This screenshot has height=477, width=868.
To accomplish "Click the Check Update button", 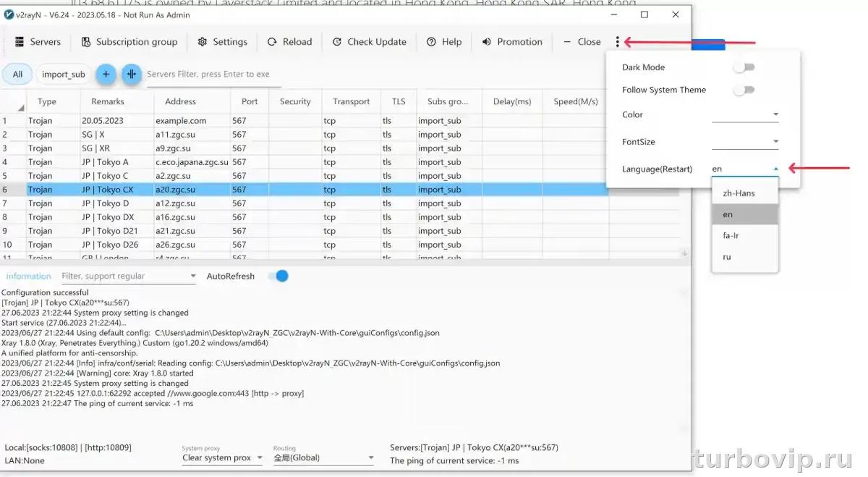I will 369,42.
